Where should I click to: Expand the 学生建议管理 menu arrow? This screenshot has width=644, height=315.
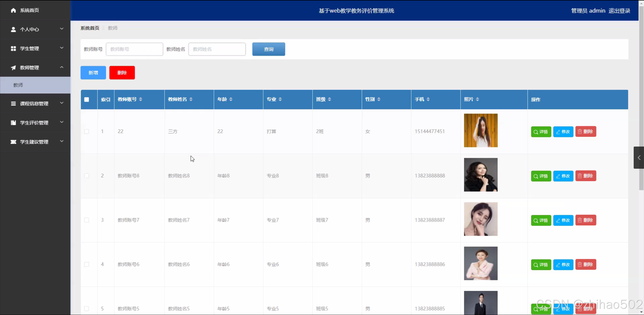pos(62,142)
